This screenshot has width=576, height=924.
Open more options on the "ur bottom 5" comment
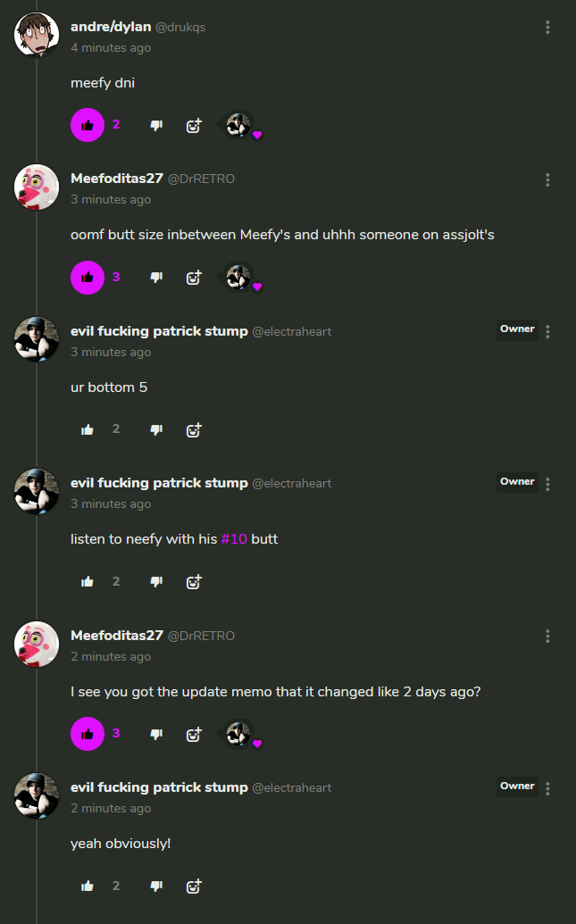point(547,332)
